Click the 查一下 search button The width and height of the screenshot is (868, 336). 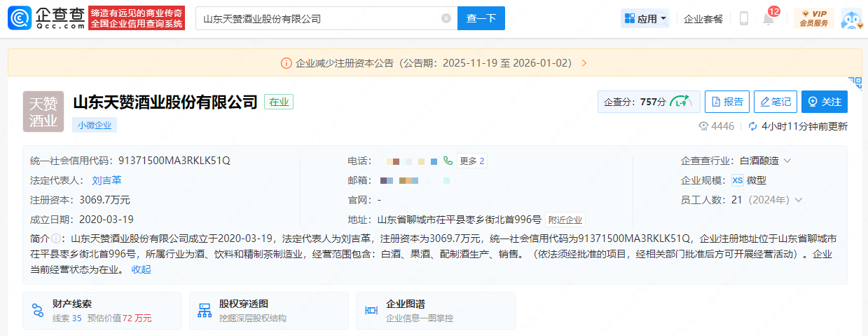pyautogui.click(x=481, y=19)
